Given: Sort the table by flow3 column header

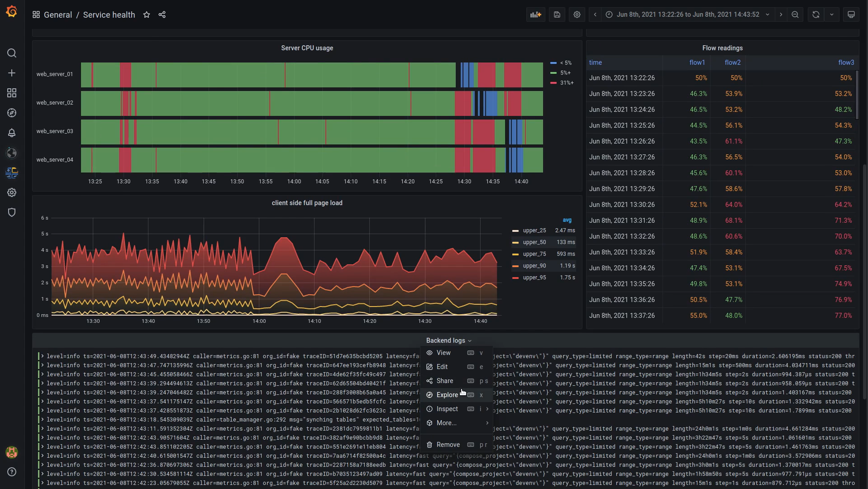Looking at the screenshot, I should (846, 62).
